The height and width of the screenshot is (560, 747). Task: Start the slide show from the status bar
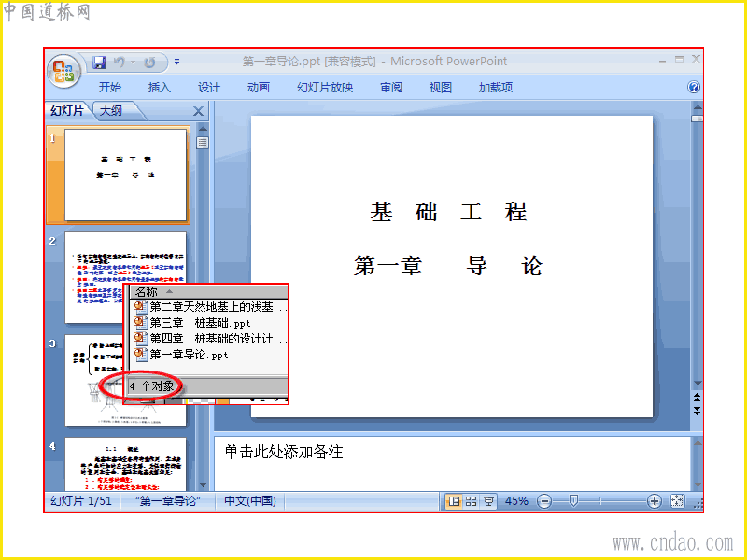click(x=488, y=501)
